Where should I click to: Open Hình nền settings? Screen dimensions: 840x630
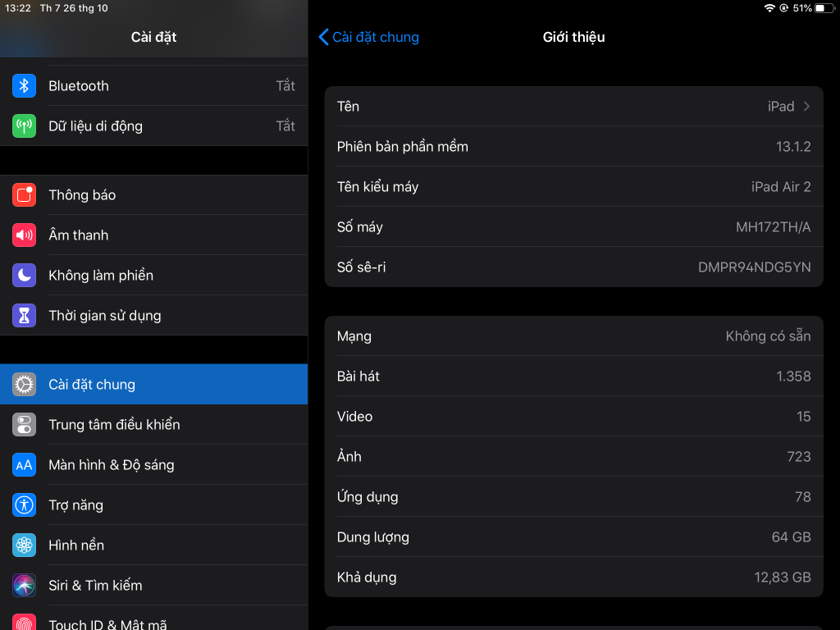point(153,546)
